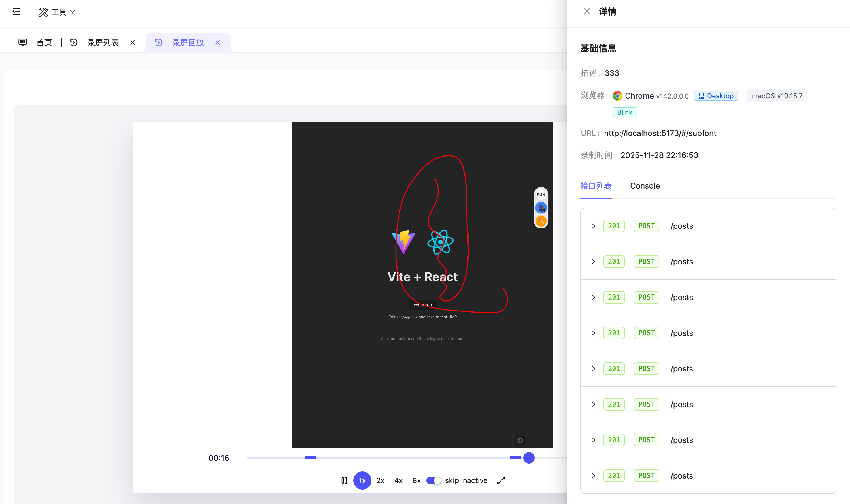This screenshot has height=504, width=850.
Task: Set playback speed to 8x
Action: [416, 480]
